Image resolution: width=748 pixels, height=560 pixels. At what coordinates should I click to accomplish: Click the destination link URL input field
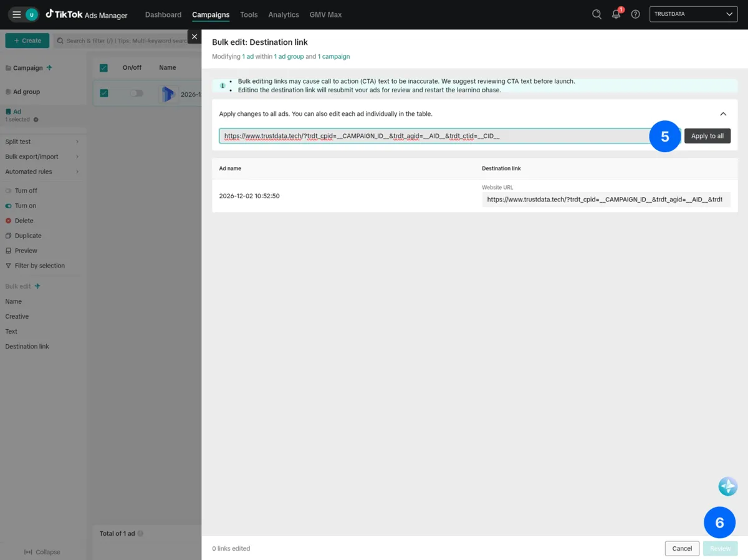pyautogui.click(x=436, y=135)
